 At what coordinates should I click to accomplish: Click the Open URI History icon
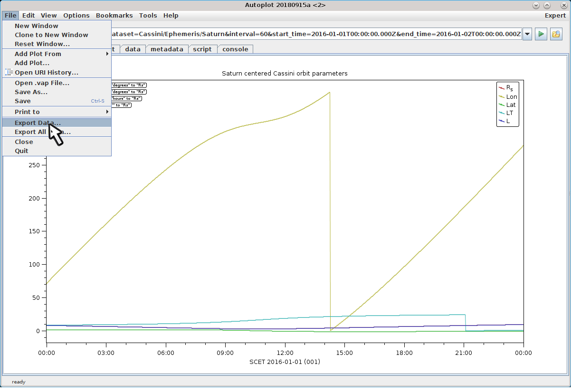(9, 72)
